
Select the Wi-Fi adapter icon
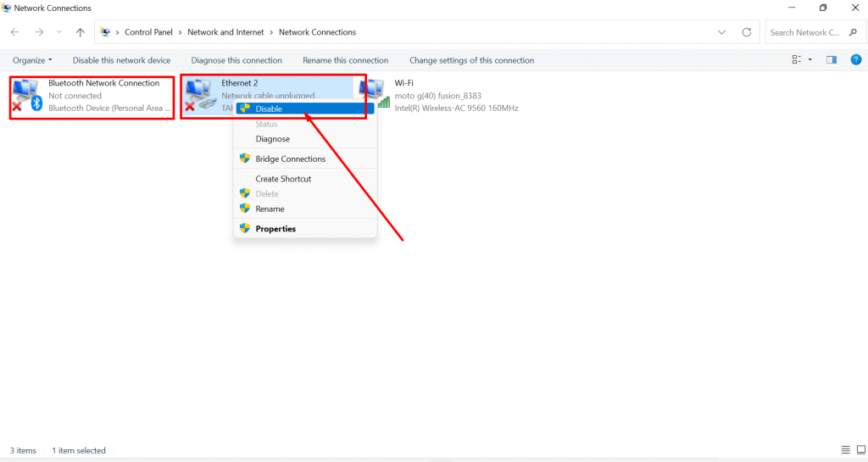point(374,94)
